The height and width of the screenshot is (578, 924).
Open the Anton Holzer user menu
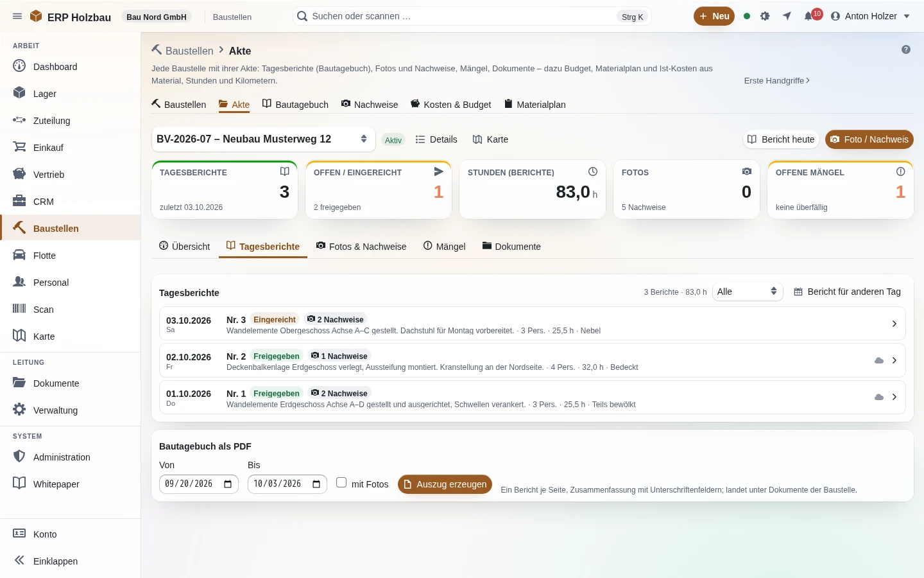pos(870,16)
